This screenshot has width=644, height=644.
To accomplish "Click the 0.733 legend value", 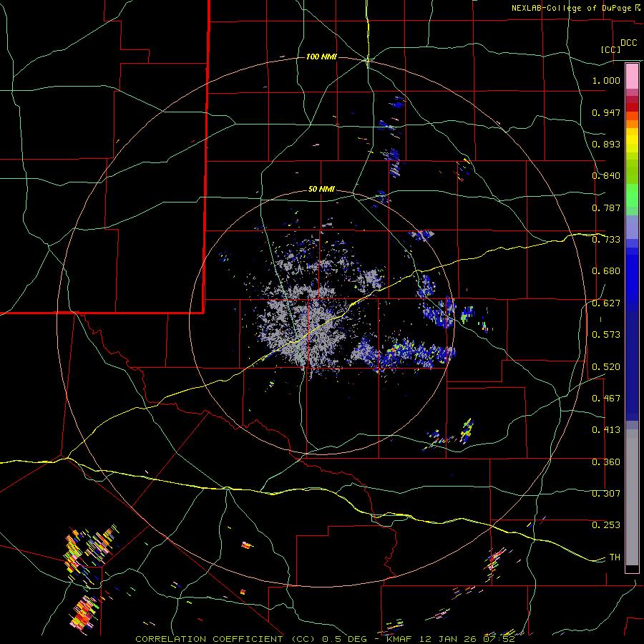I will (x=606, y=240).
